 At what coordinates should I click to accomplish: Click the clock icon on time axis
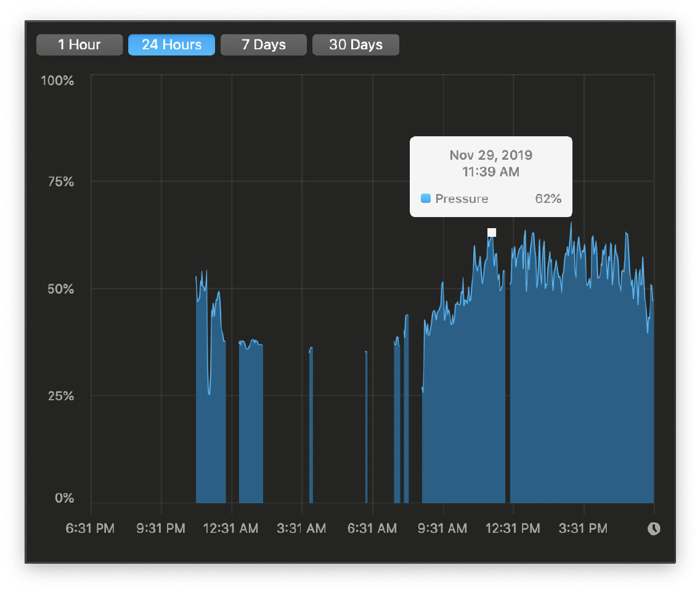point(654,528)
